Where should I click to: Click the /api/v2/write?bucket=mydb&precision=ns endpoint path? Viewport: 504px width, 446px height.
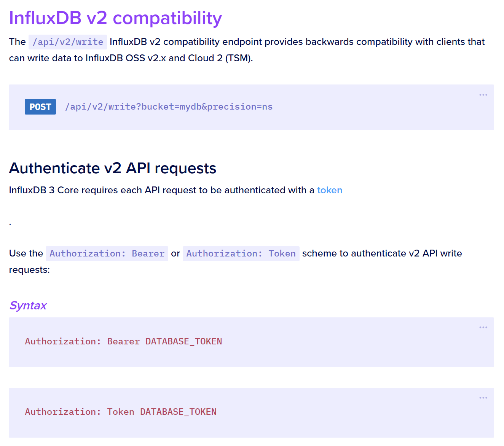(x=169, y=107)
